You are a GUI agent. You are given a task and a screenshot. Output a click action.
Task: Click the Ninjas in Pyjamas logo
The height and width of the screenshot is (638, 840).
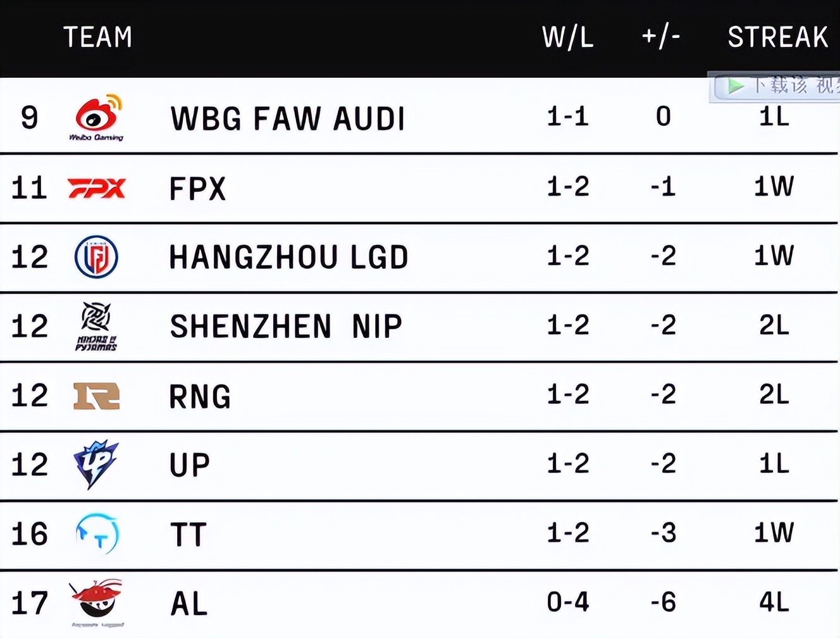pos(96,326)
